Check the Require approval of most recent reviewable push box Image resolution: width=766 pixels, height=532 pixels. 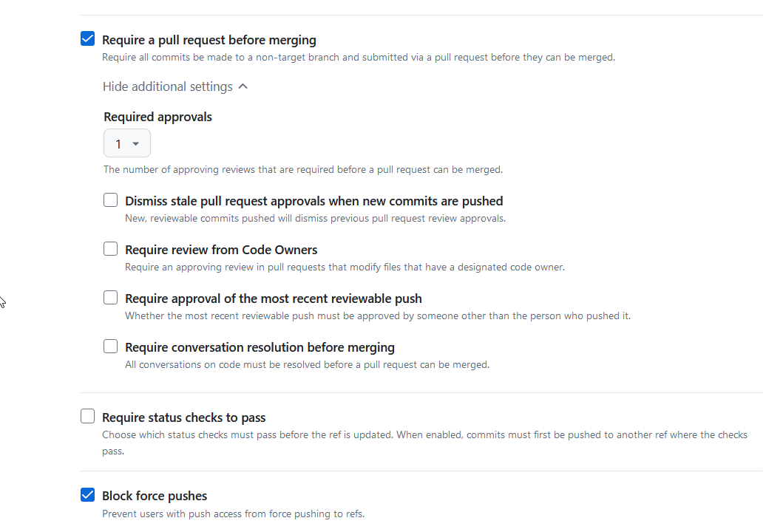pos(111,298)
